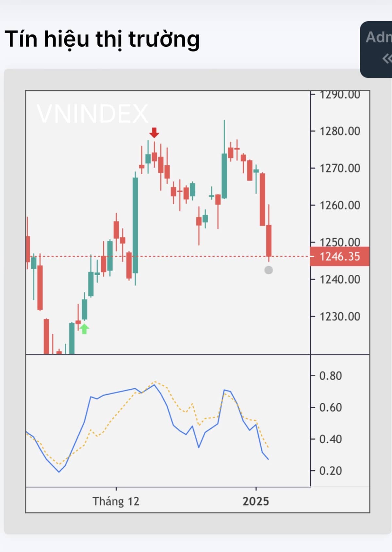Screen dimensions: 392x552
Task: Click the 1280.00 price axis label
Action: coord(340,131)
